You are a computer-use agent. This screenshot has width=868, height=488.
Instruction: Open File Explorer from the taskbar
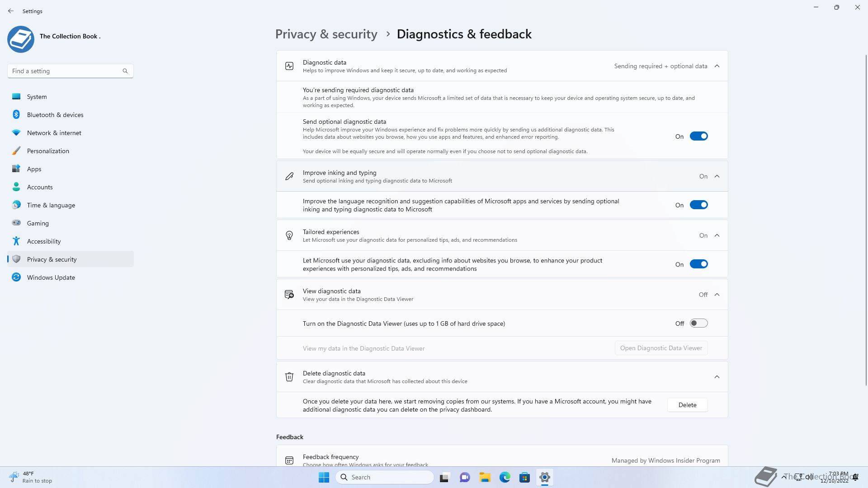tap(485, 477)
